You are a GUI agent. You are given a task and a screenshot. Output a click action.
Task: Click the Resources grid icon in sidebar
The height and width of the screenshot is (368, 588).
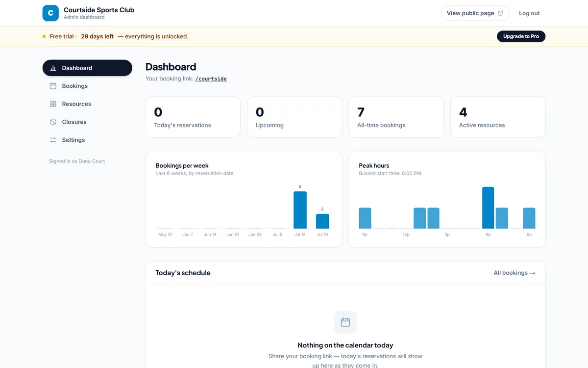pyautogui.click(x=53, y=104)
